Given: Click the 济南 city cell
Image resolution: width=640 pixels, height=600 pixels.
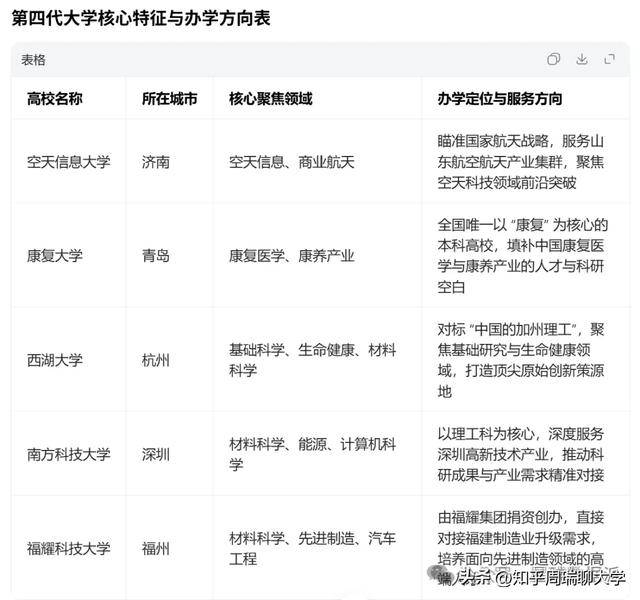Looking at the screenshot, I should tap(156, 161).
